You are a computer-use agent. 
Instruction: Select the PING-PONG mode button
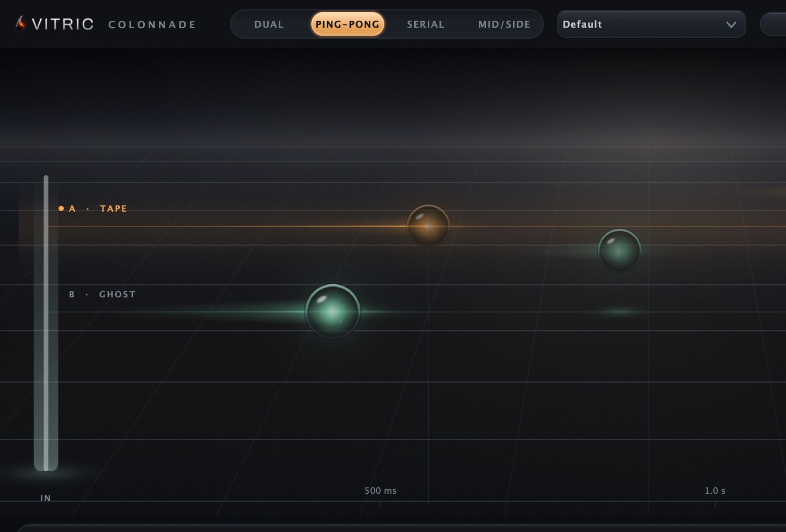pyautogui.click(x=348, y=24)
